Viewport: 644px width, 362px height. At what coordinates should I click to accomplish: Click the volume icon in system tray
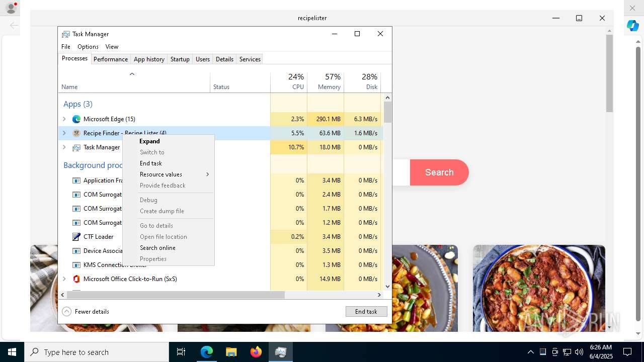(579, 352)
